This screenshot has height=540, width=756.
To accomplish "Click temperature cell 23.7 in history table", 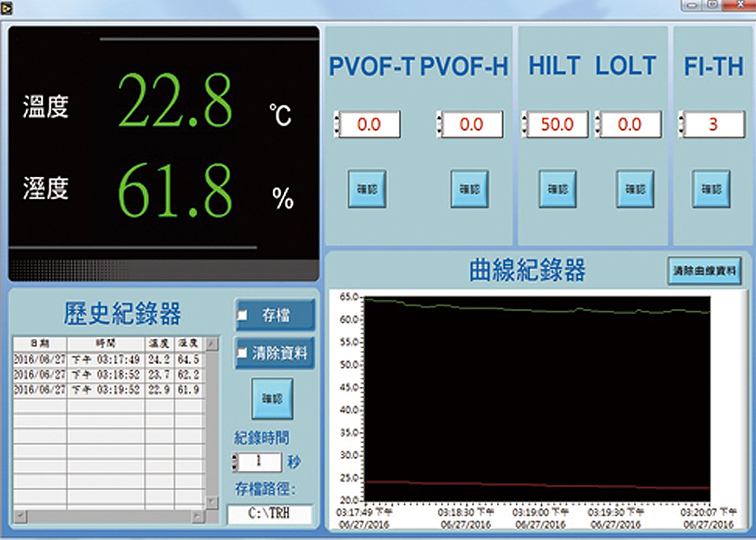I will (159, 374).
